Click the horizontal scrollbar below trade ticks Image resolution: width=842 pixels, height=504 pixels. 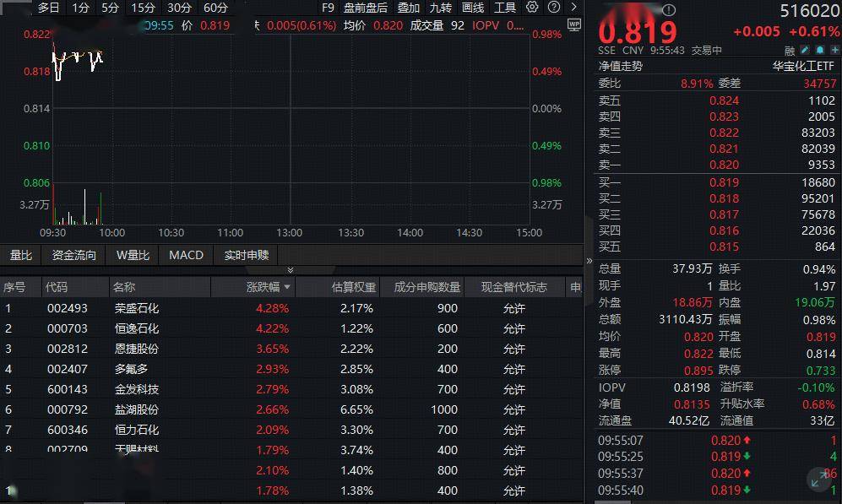612,501
